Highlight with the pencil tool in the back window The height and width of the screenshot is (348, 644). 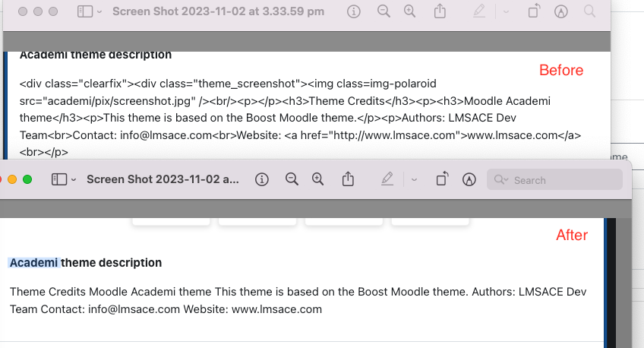pos(479,11)
